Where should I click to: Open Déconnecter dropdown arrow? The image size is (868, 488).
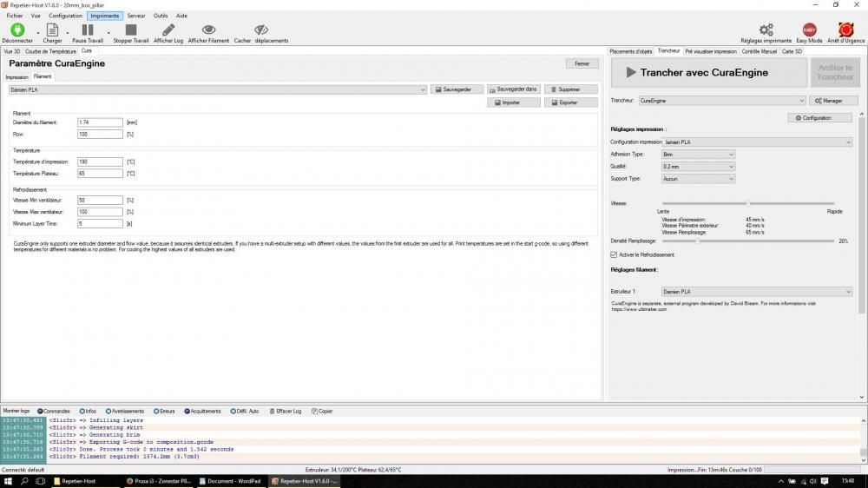pos(38,33)
